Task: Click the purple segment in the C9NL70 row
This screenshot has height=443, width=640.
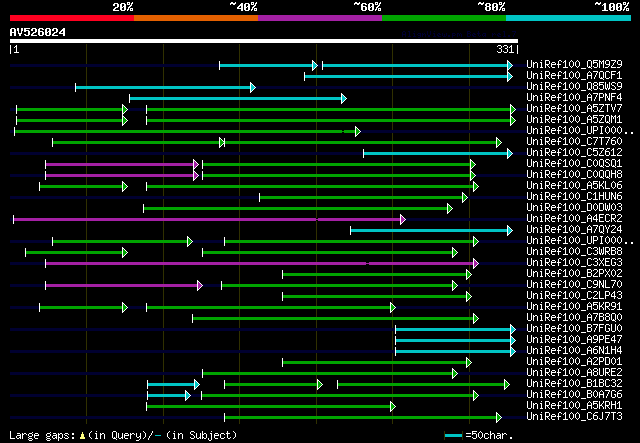Action: tap(124, 286)
